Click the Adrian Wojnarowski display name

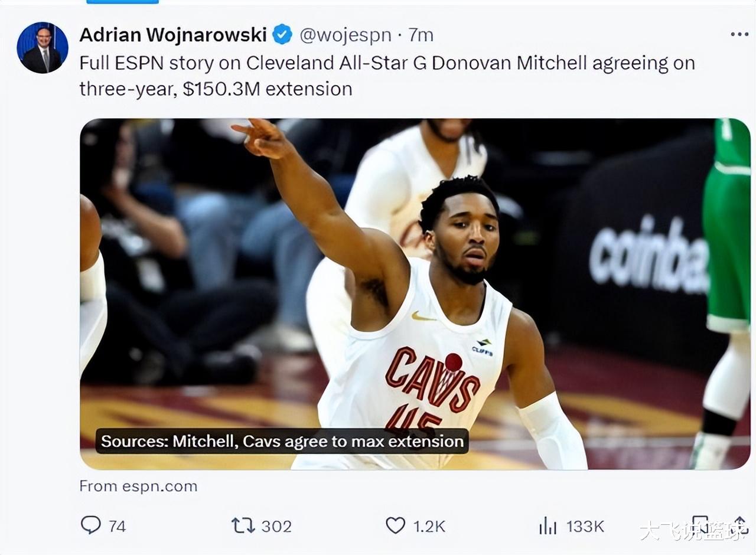(173, 35)
